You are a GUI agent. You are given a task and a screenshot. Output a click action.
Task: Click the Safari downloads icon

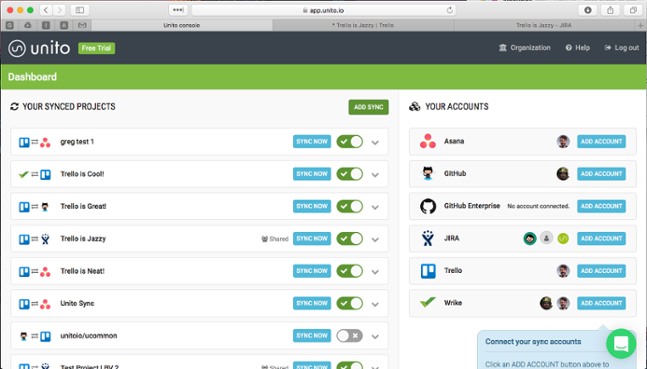point(588,10)
